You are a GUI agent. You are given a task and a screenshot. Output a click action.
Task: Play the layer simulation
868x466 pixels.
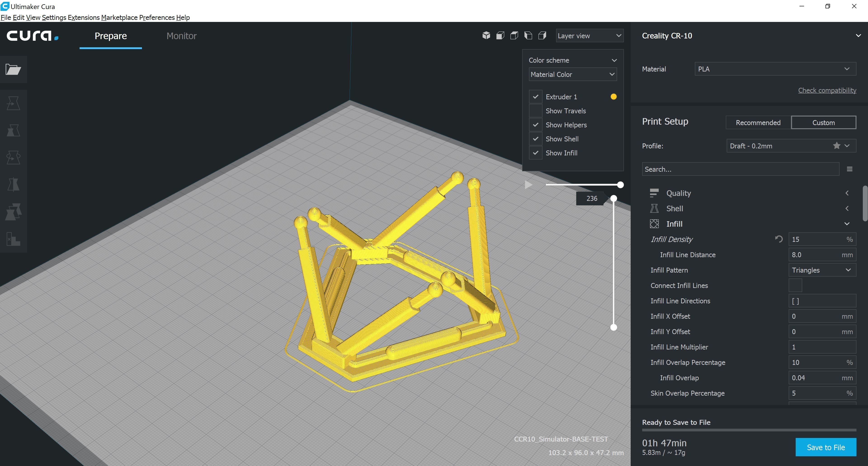[x=528, y=185]
